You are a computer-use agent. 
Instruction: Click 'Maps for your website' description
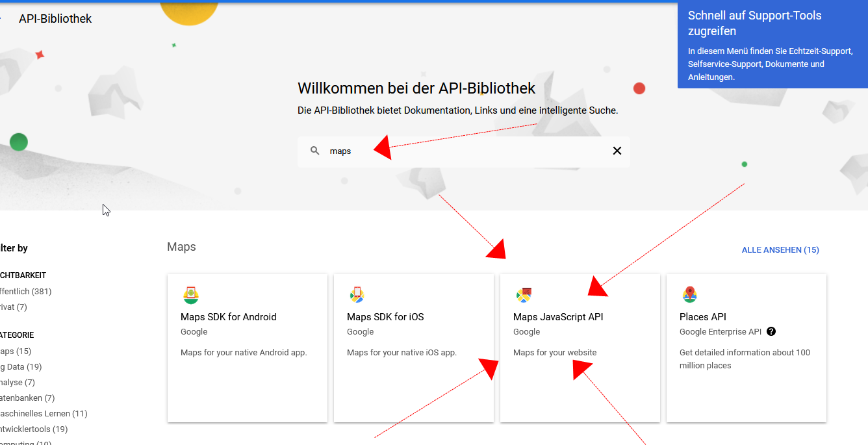click(x=555, y=353)
